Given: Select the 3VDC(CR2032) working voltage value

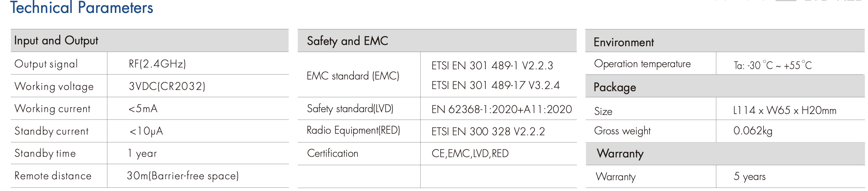Looking at the screenshot, I should 167,86.
